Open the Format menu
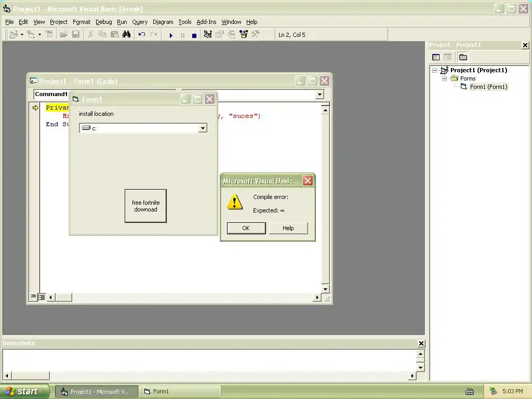Viewport: 532px width, 399px height. tap(82, 22)
